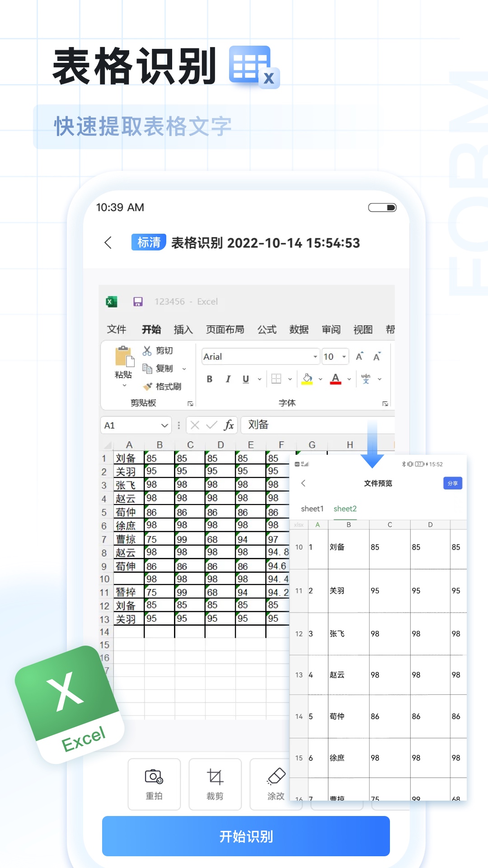
Task: Click the fx insert function icon
Action: click(229, 425)
